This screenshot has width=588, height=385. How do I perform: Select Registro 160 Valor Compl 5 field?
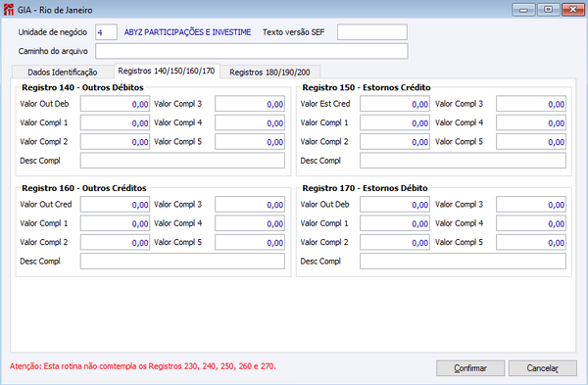(x=250, y=242)
